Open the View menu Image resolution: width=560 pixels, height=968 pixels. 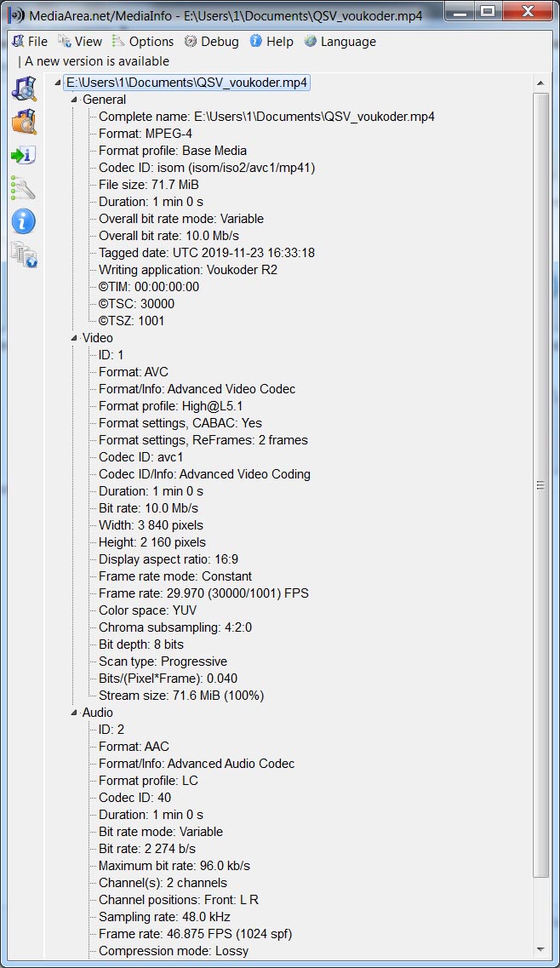[80, 42]
